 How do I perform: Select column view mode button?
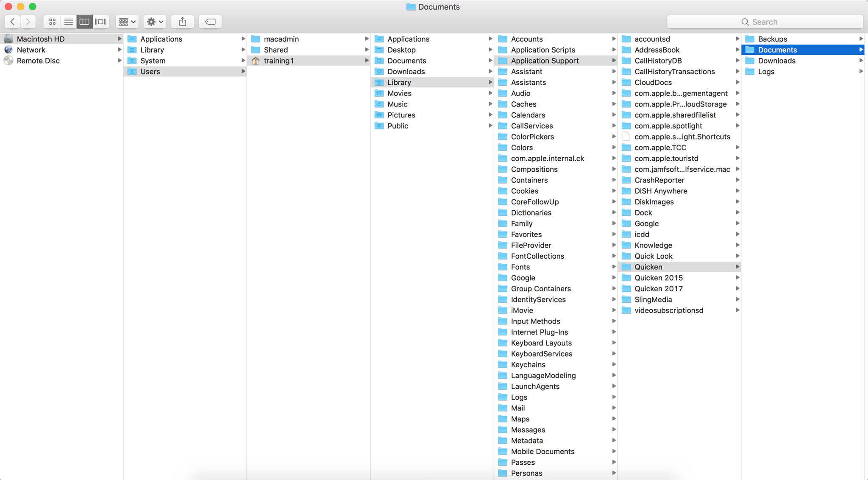[84, 22]
